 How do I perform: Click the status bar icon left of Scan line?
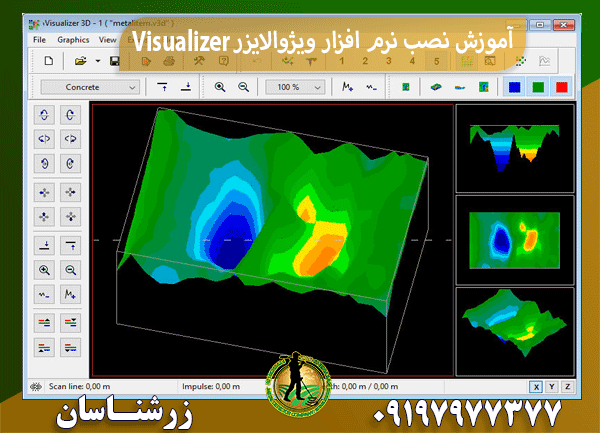point(36,387)
